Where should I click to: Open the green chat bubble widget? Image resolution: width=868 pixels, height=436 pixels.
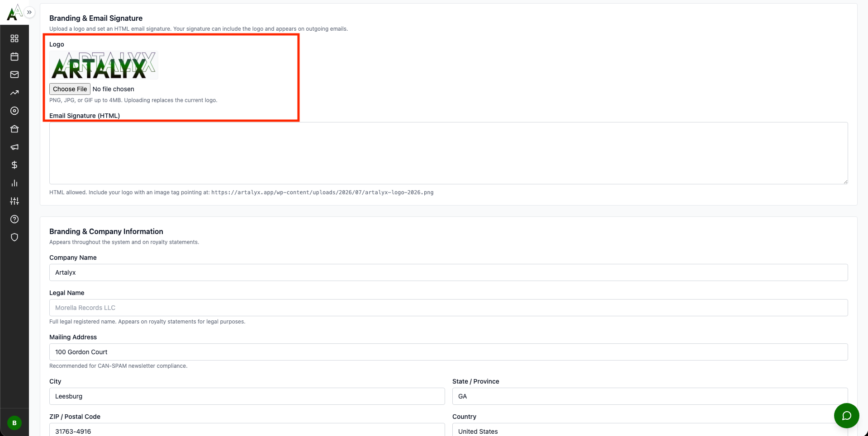pyautogui.click(x=846, y=416)
